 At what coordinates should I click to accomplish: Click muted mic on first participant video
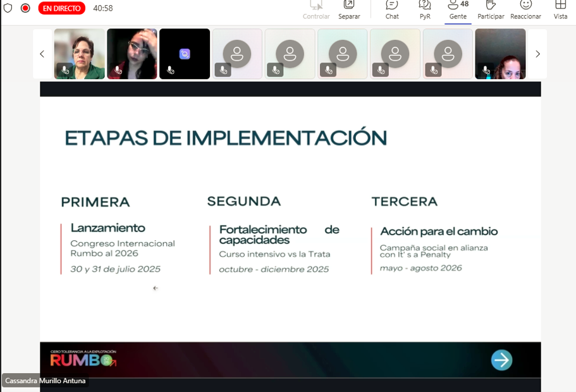(x=64, y=70)
